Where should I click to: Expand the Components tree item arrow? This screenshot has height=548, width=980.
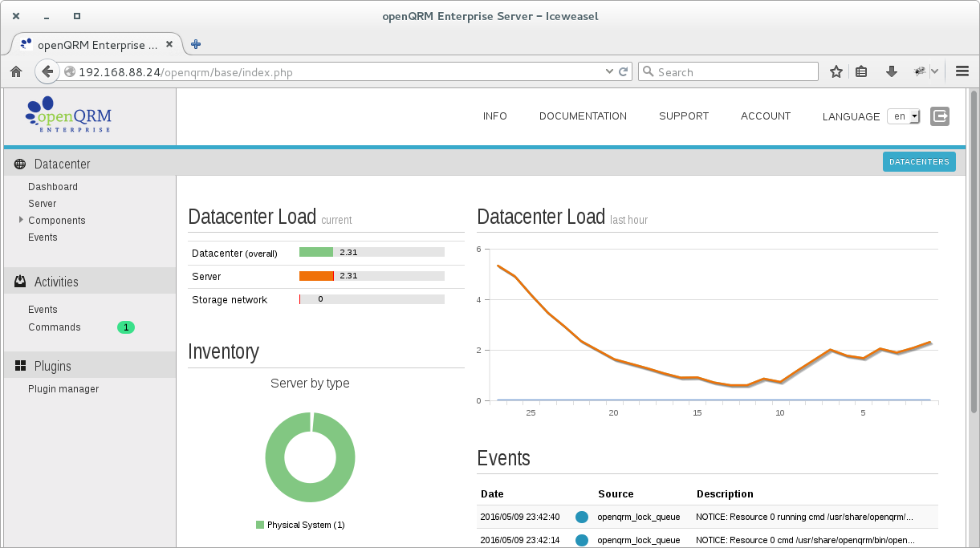pyautogui.click(x=21, y=220)
